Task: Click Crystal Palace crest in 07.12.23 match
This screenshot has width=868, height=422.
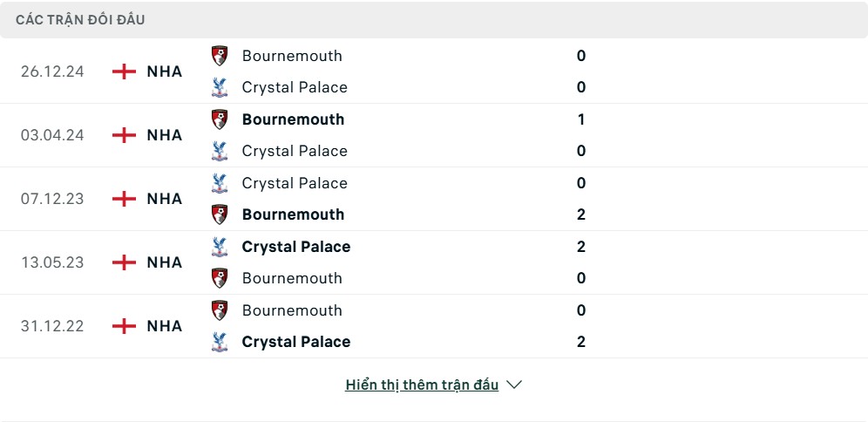Action: pyautogui.click(x=220, y=183)
